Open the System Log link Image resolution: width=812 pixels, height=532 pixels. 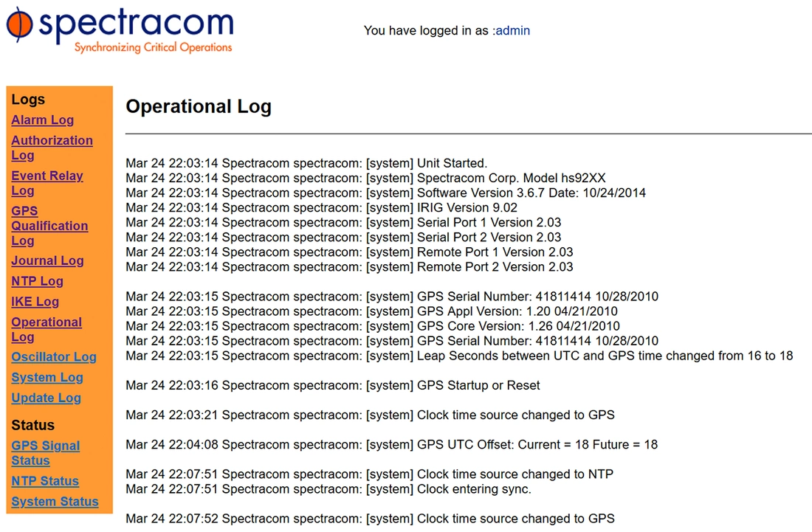pos(47,378)
